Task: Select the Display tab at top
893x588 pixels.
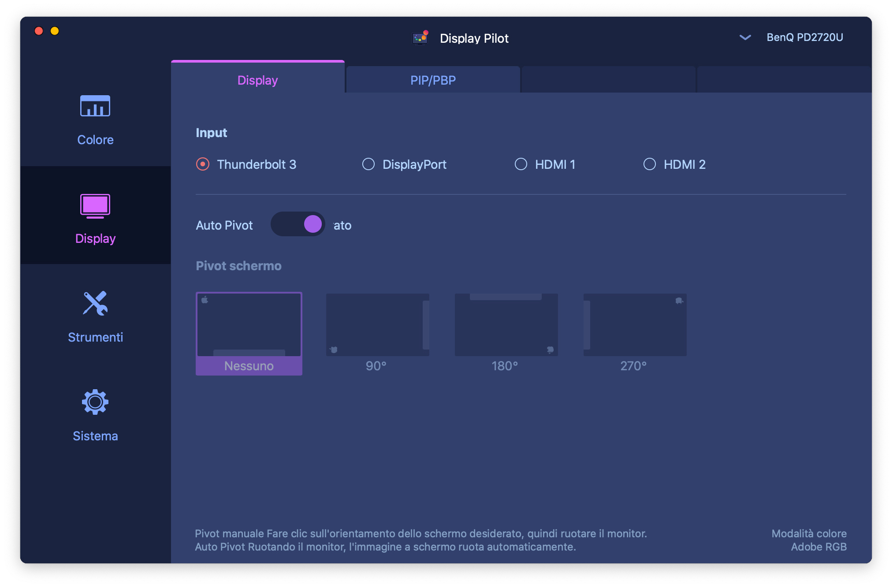Action: pyautogui.click(x=257, y=80)
